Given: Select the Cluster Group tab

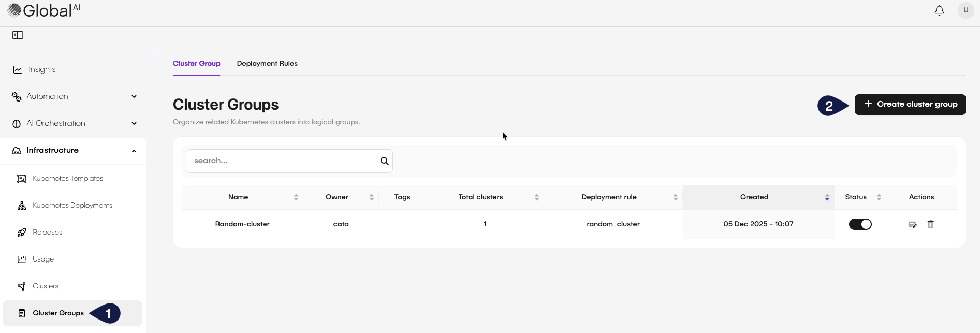Looking at the screenshot, I should point(196,64).
